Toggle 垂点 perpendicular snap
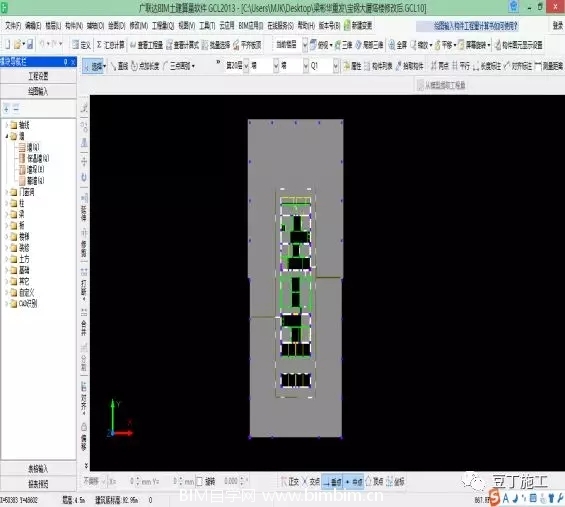565x507 pixels. (332, 481)
